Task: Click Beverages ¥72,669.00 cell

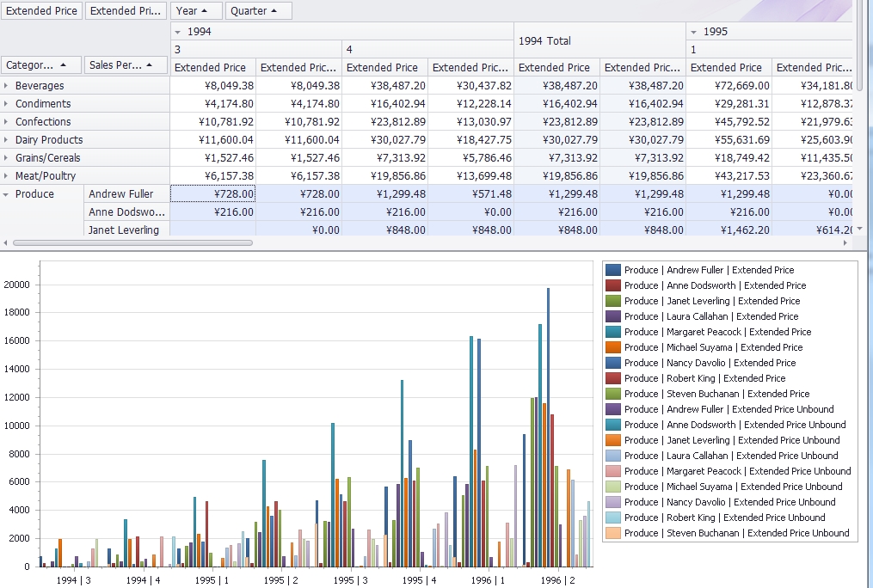Action: click(729, 86)
